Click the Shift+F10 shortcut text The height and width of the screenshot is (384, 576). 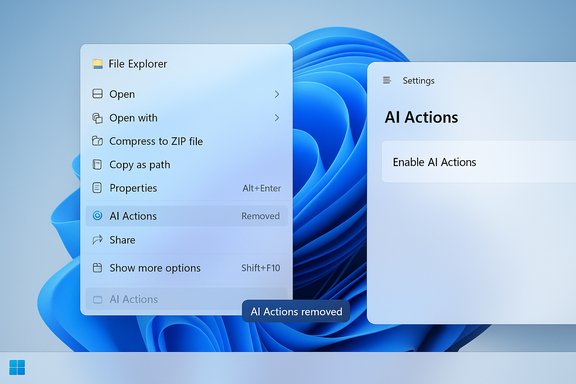(x=261, y=268)
